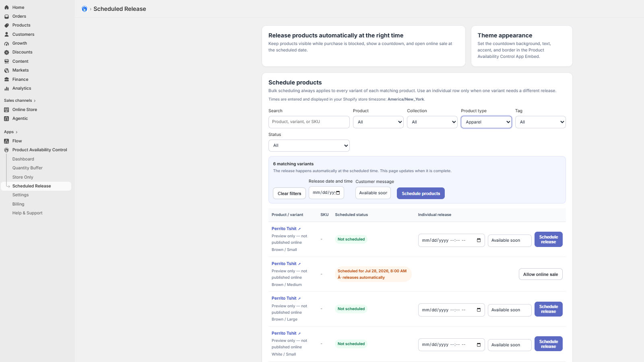Click the Not scheduled badge for White / Small
The image size is (644, 362).
pos(351,344)
